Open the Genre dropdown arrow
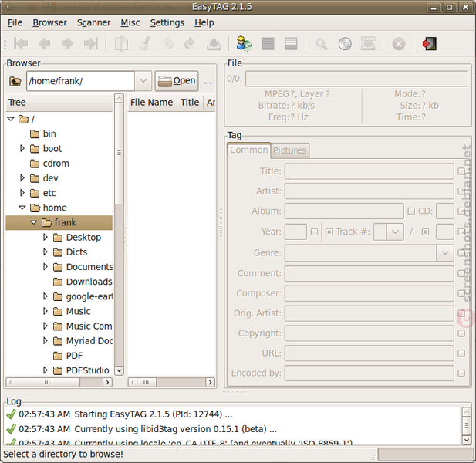Image resolution: width=476 pixels, height=463 pixels. [x=445, y=253]
